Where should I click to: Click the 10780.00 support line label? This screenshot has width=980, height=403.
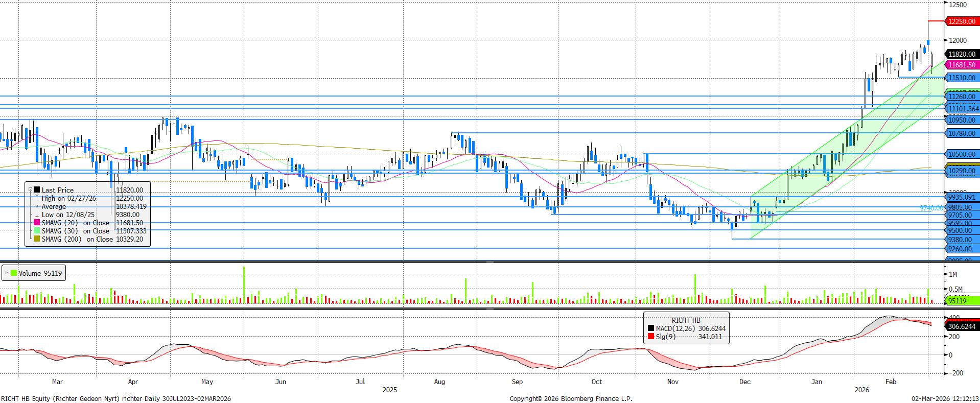tap(962, 133)
